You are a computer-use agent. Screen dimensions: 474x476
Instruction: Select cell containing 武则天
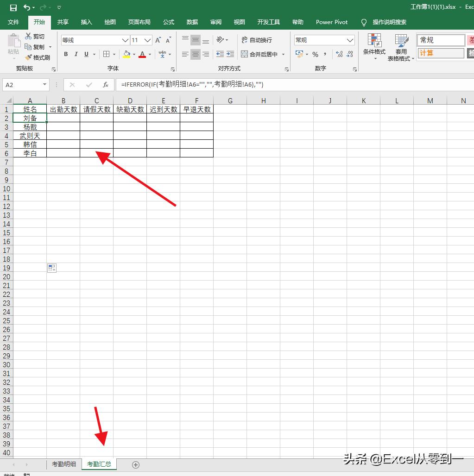coord(30,136)
